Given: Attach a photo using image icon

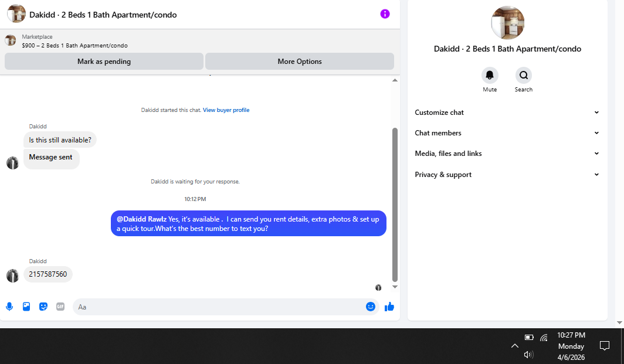Looking at the screenshot, I should (x=26, y=307).
